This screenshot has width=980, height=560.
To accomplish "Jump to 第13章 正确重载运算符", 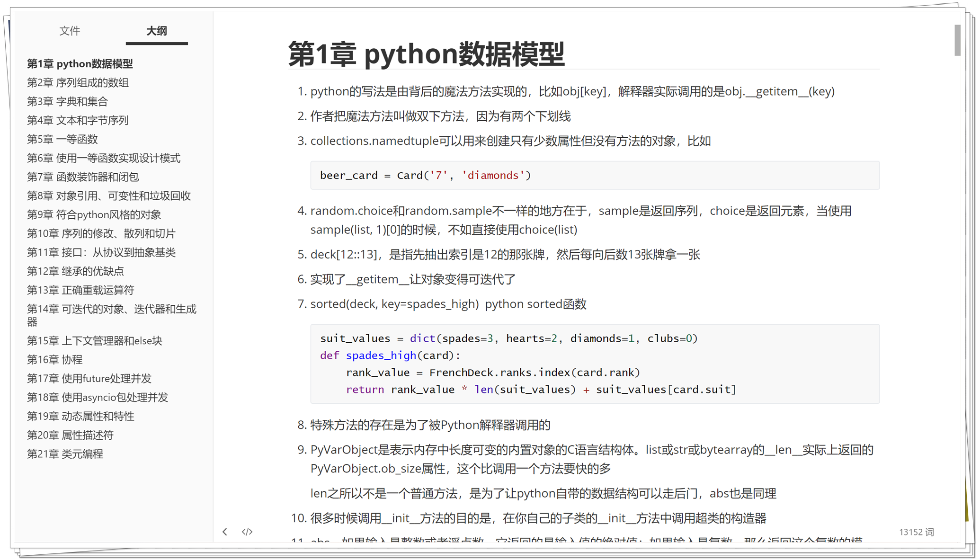I will 80,290.
